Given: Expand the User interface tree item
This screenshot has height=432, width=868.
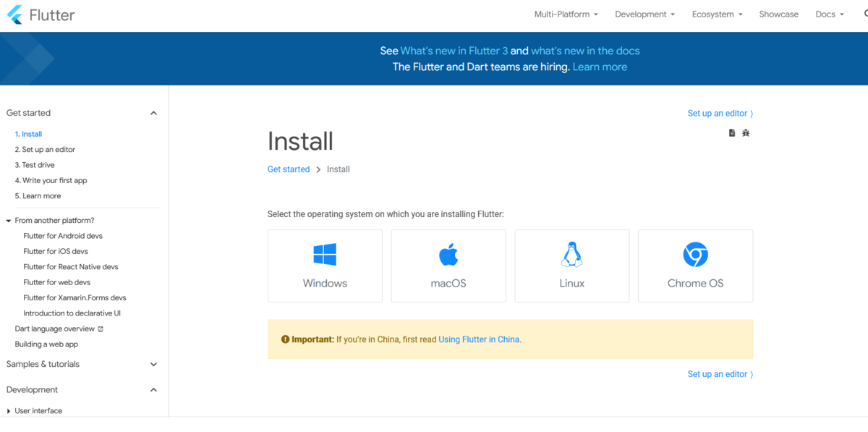Looking at the screenshot, I should (9, 411).
